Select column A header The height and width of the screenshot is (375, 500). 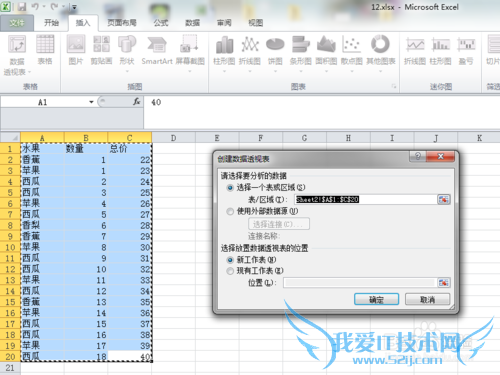click(42, 138)
